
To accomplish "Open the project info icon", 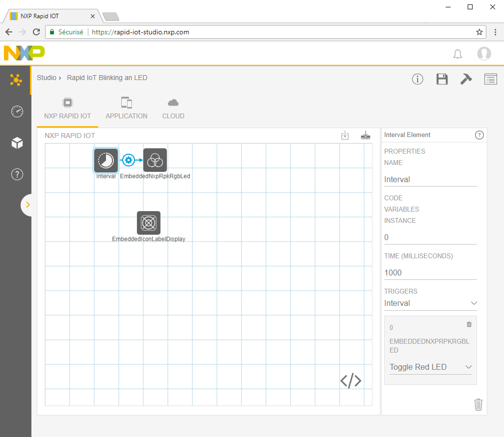I will coord(417,79).
